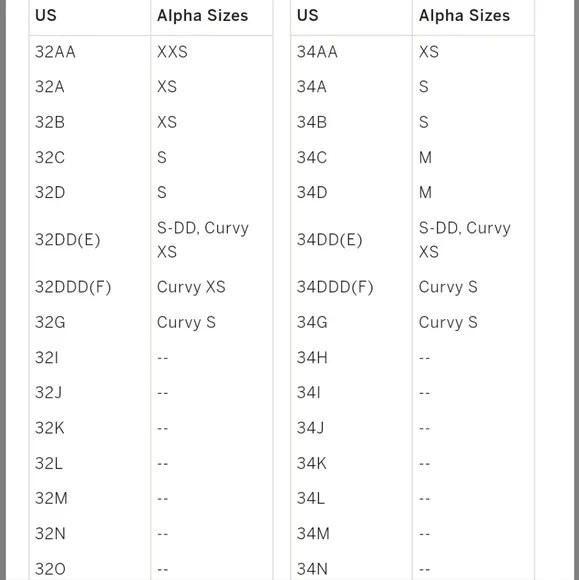Viewport: 579px width, 580px height.
Task: Click the 34G Curvy S value
Action: 448,322
